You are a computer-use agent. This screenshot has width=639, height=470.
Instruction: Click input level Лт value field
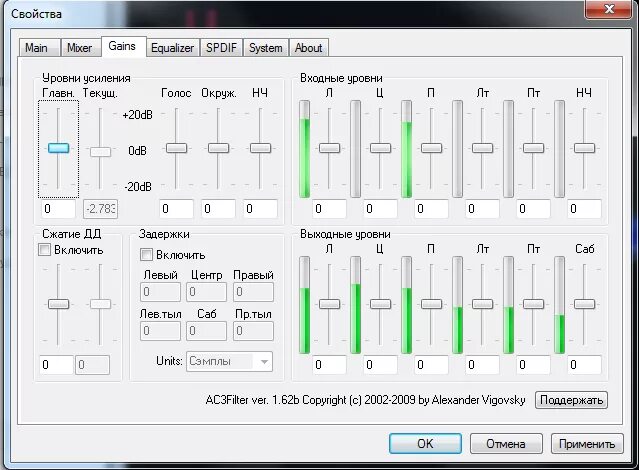(483, 209)
